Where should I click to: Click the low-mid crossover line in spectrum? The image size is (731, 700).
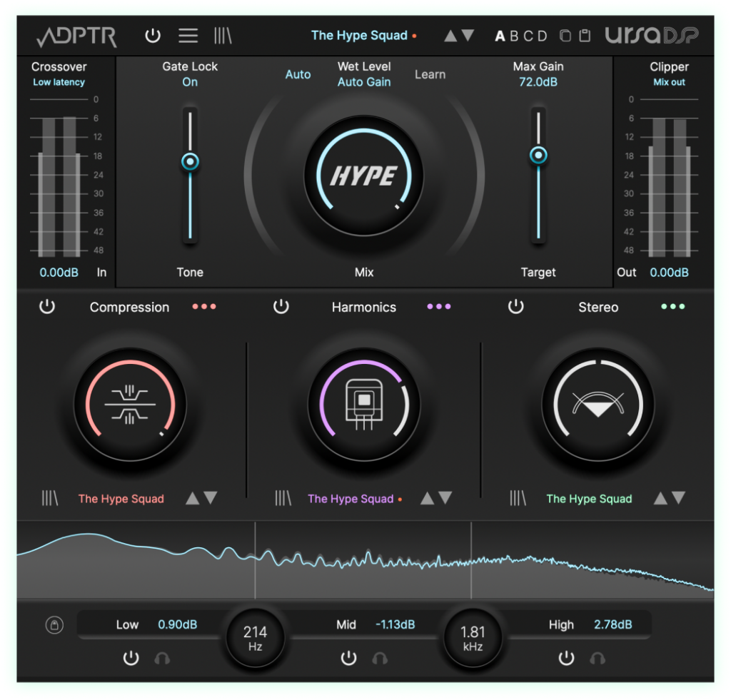pos(255,559)
